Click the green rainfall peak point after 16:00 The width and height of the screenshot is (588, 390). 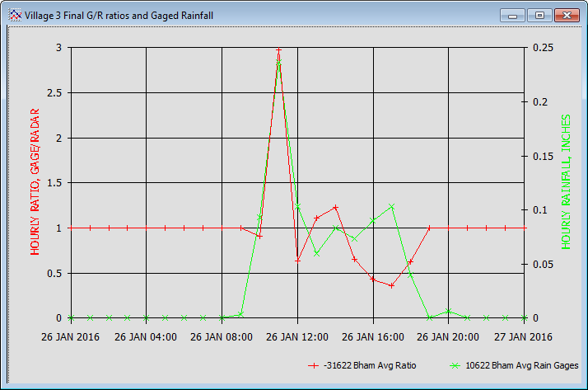coord(392,206)
